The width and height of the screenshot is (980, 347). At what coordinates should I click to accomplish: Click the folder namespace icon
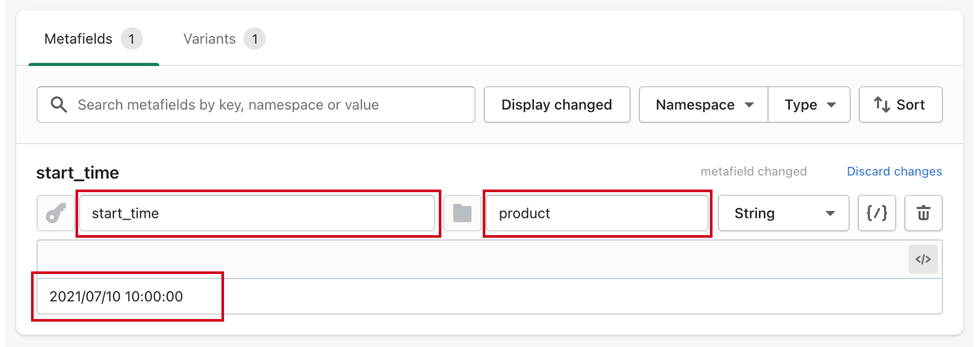(462, 213)
